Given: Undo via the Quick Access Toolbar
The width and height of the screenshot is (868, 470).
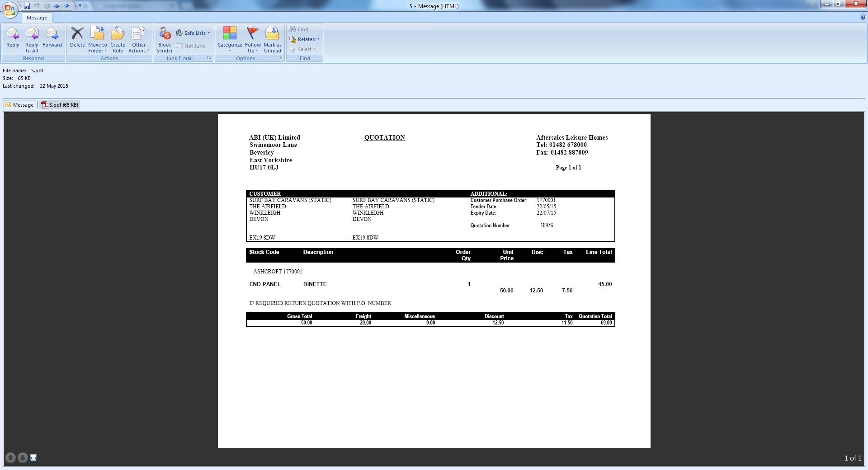Looking at the screenshot, I should click(37, 6).
